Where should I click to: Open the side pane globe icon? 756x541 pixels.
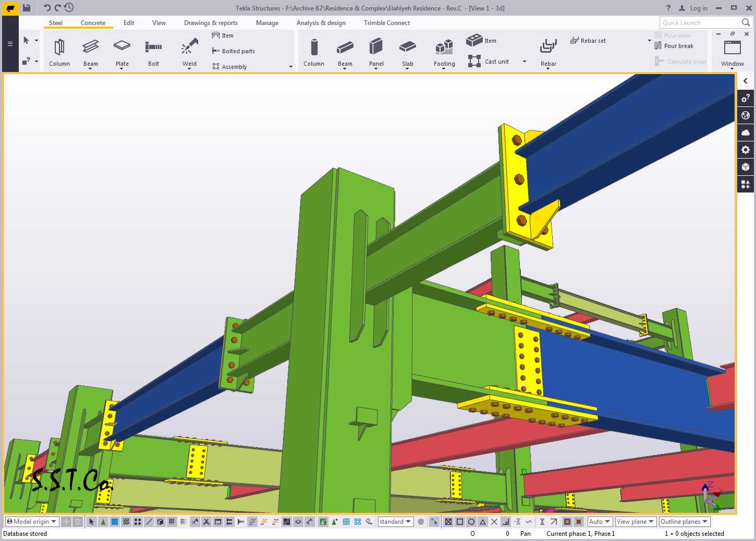[746, 115]
